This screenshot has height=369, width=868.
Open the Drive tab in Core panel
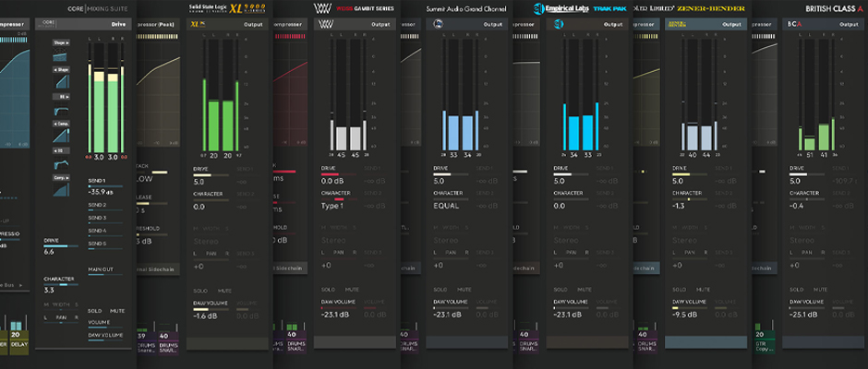(x=118, y=24)
